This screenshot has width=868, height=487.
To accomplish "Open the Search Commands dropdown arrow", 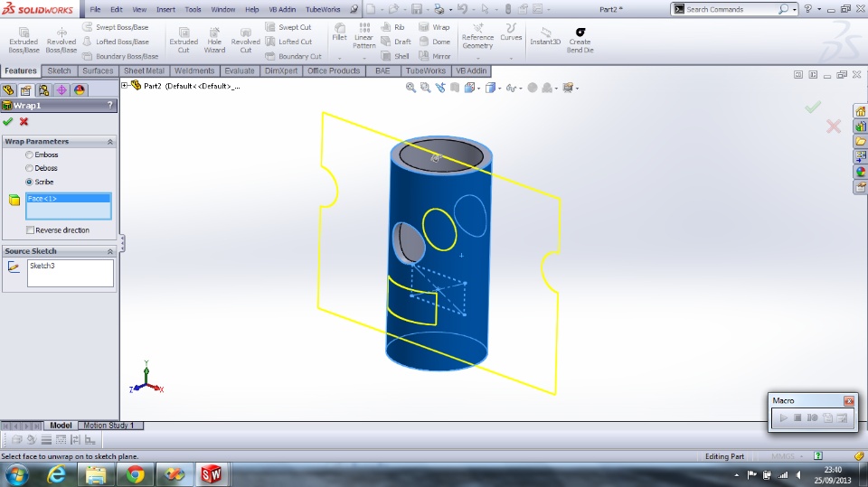I will click(794, 9).
